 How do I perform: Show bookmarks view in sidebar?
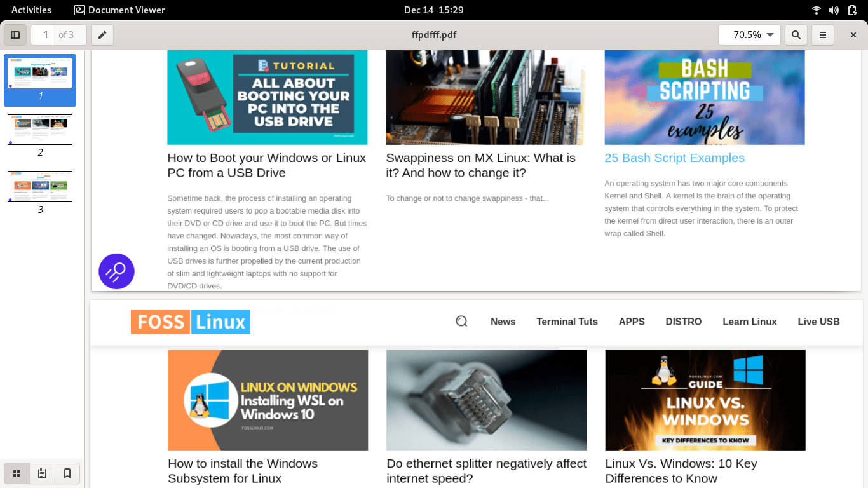pyautogui.click(x=67, y=473)
